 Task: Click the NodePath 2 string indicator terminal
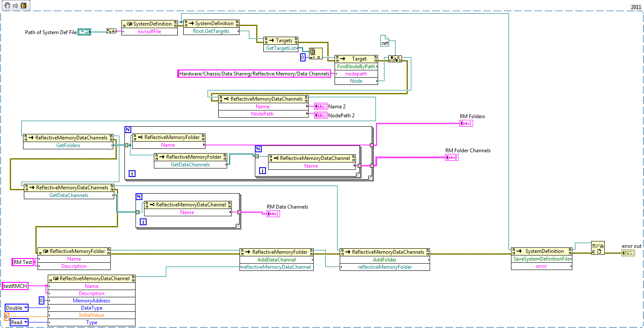321,115
